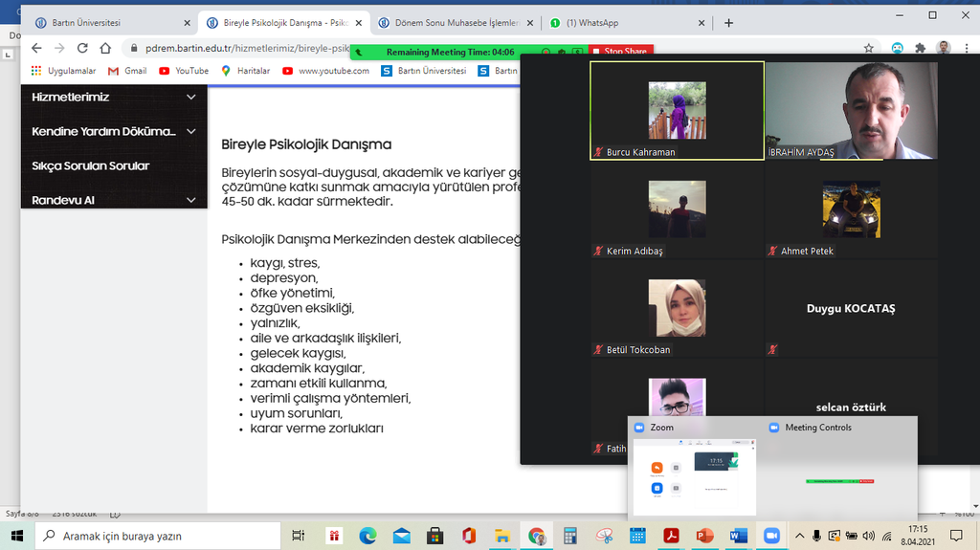Click the Chrome back arrow

(x=36, y=48)
